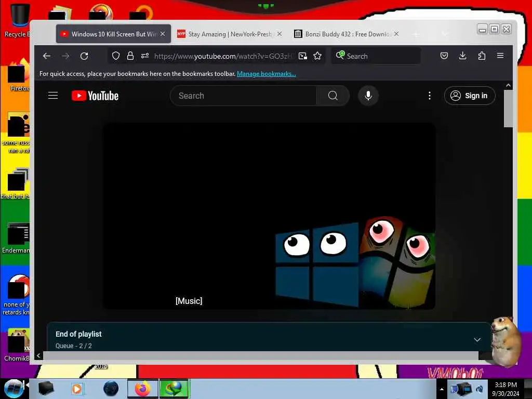Click horizontal scrollbar left arrow
This screenshot has height=399, width=532.
38,355
